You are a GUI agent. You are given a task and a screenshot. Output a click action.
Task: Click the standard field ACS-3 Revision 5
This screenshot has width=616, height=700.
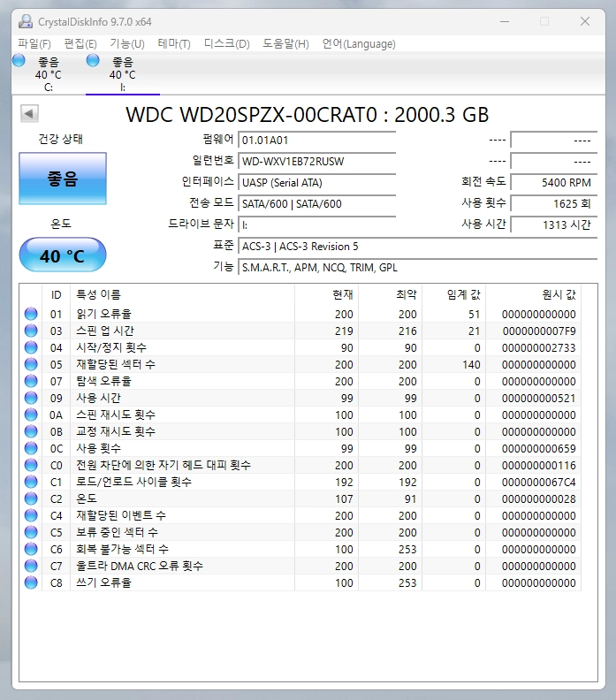[418, 247]
